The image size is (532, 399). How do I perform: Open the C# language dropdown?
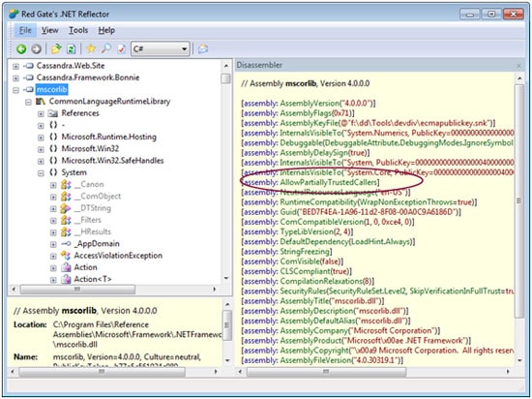tap(161, 48)
